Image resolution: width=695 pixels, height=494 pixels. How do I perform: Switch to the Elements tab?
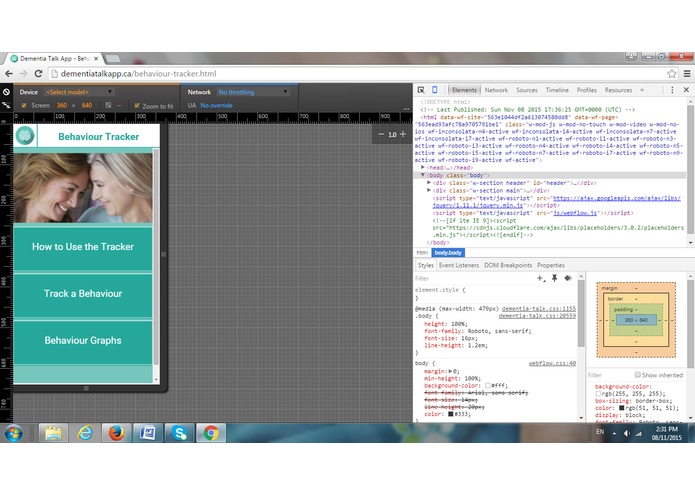464,90
